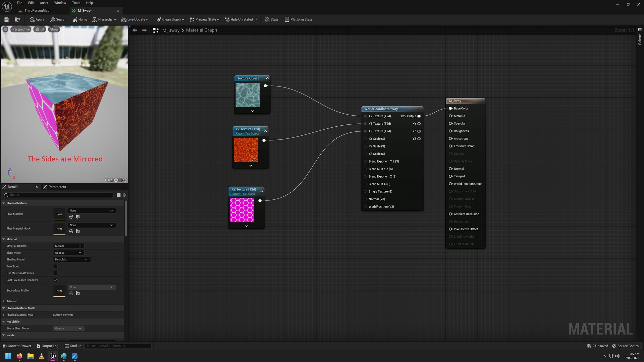This screenshot has height=362, width=644.
Task: Open the Shading Model dropdown
Action: 71,259
